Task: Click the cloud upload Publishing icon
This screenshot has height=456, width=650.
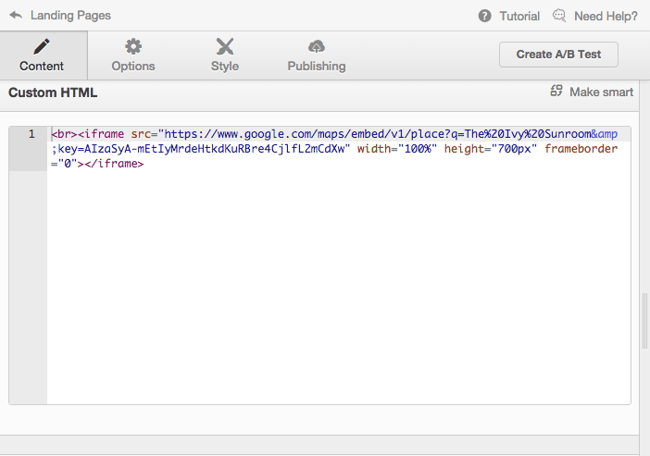Action: click(316, 46)
